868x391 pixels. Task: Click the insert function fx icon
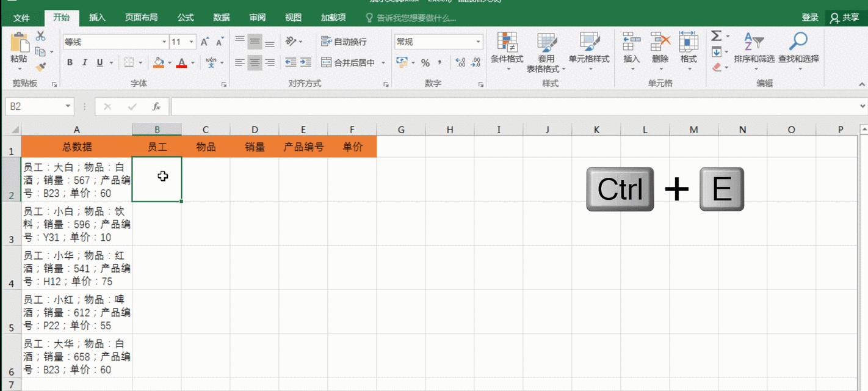(156, 106)
